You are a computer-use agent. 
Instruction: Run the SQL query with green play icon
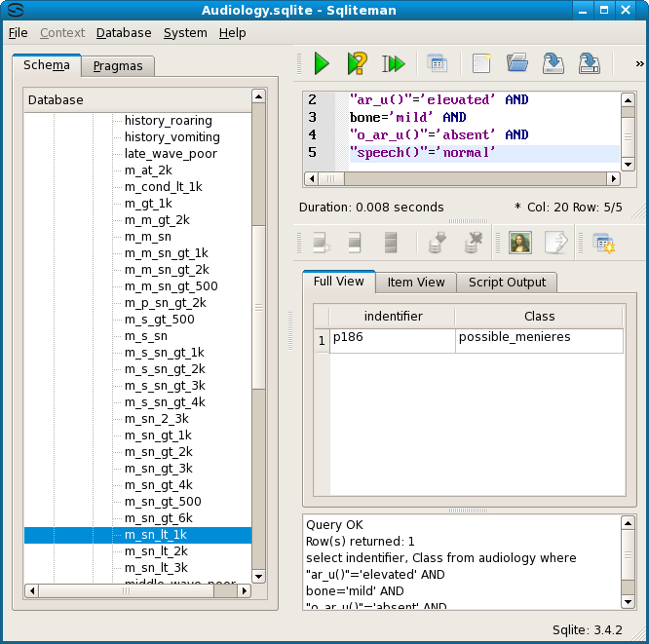point(321,64)
